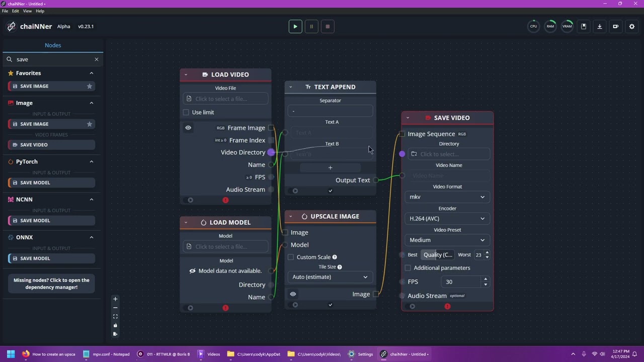Open Video Format dropdown showing mkv

click(x=447, y=197)
